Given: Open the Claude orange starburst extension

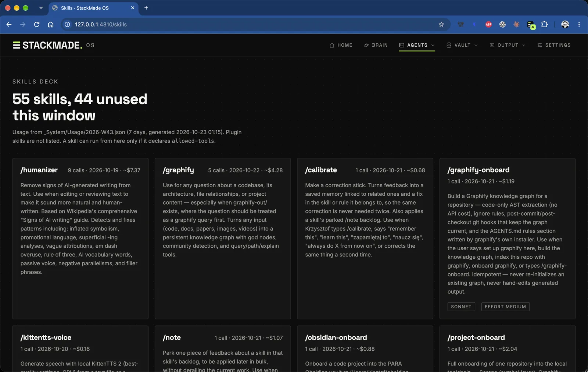Looking at the screenshot, I should 516,24.
